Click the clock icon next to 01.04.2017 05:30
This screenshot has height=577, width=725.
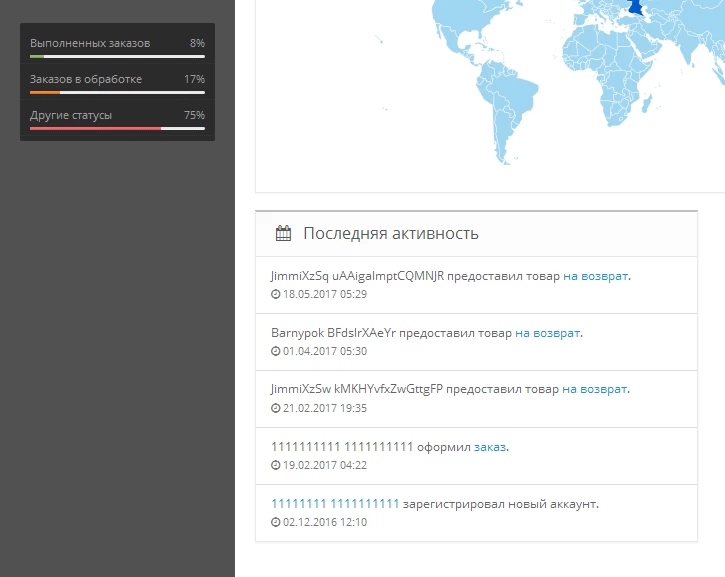click(276, 351)
